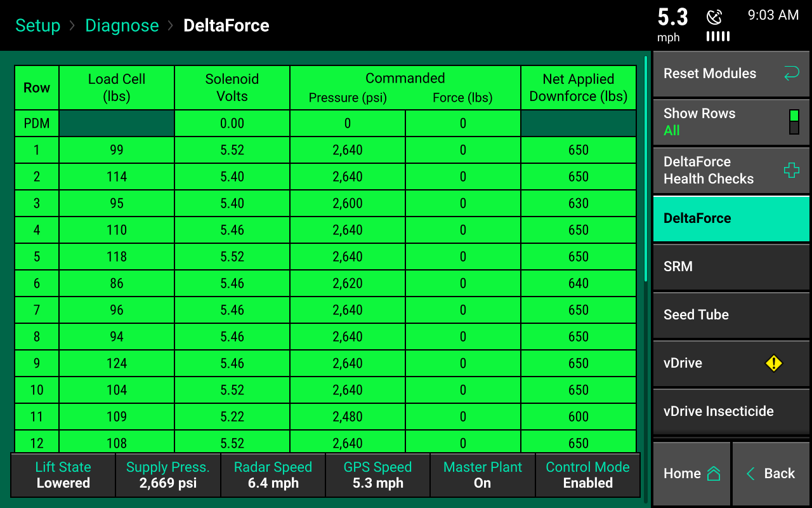Click row 1 solenoid volts 5.52

(232, 150)
